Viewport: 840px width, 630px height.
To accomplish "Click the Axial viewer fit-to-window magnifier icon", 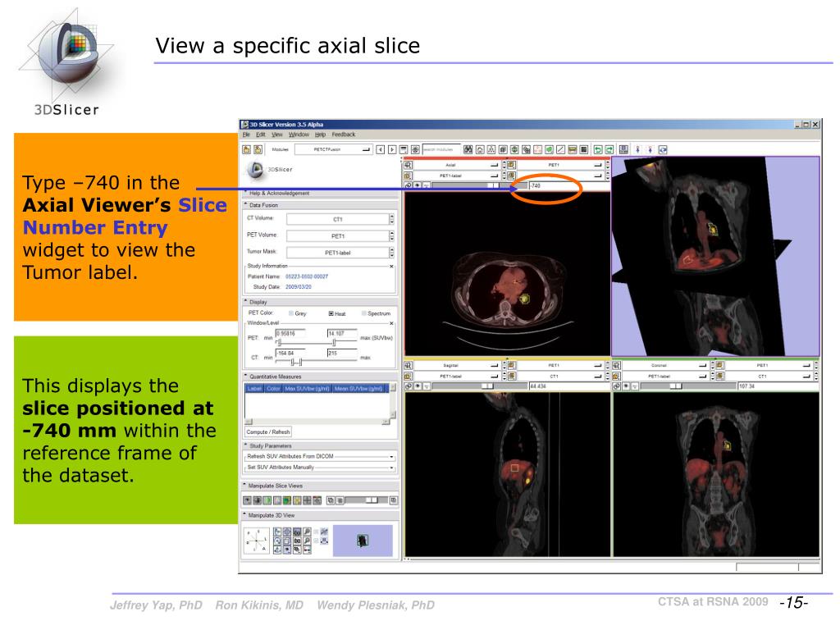I will click(x=408, y=166).
